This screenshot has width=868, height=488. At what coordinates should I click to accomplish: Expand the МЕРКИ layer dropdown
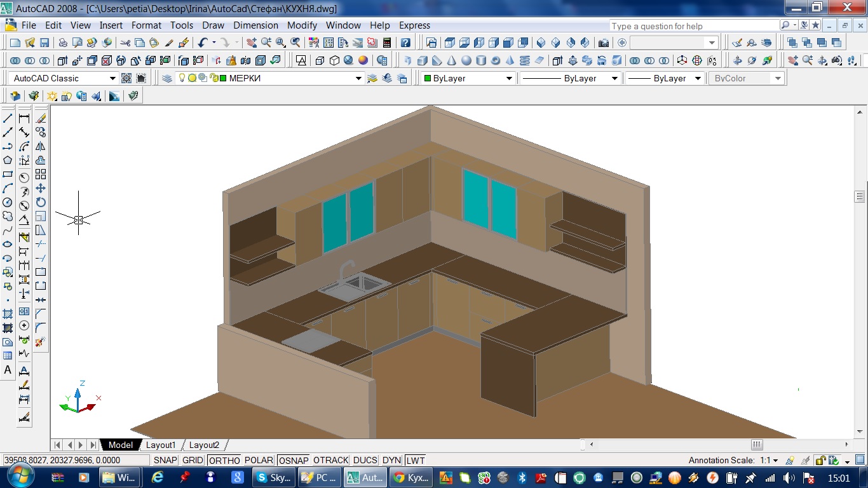tap(358, 78)
